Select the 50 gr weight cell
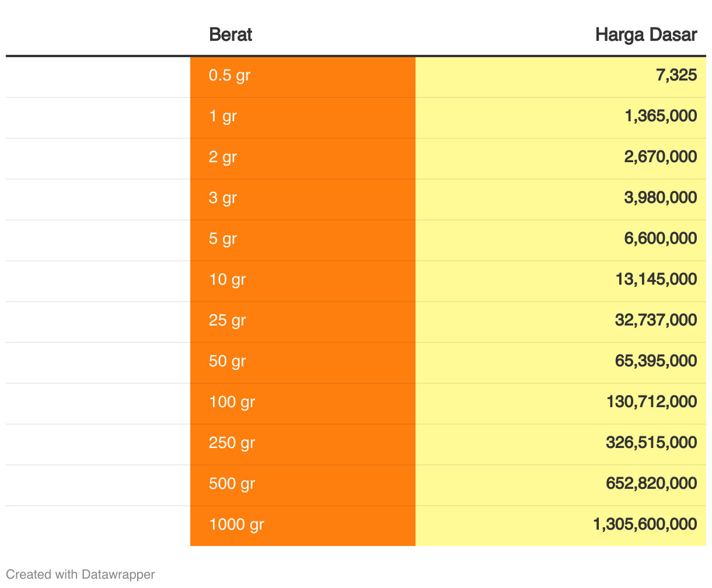Viewport: 712px width, 588px height. [227, 361]
